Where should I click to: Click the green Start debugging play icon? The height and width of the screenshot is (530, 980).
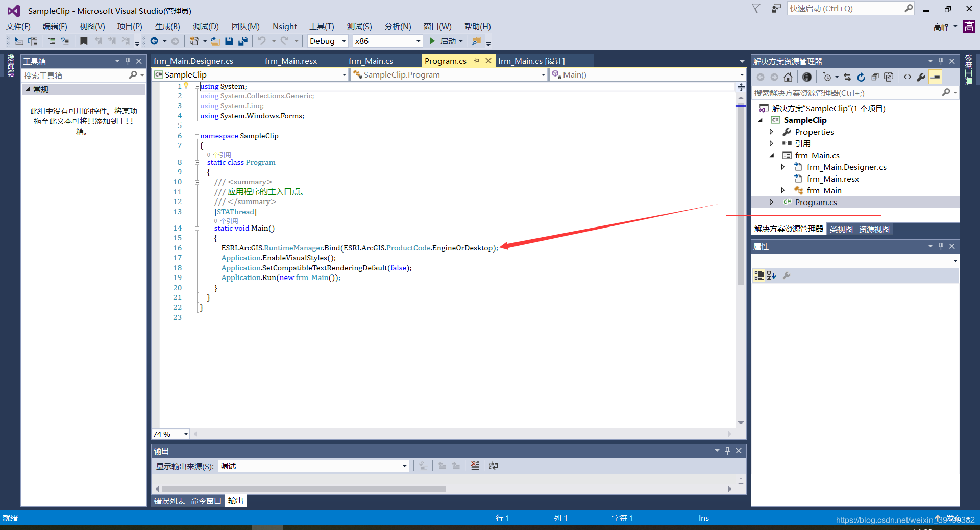pyautogui.click(x=432, y=41)
